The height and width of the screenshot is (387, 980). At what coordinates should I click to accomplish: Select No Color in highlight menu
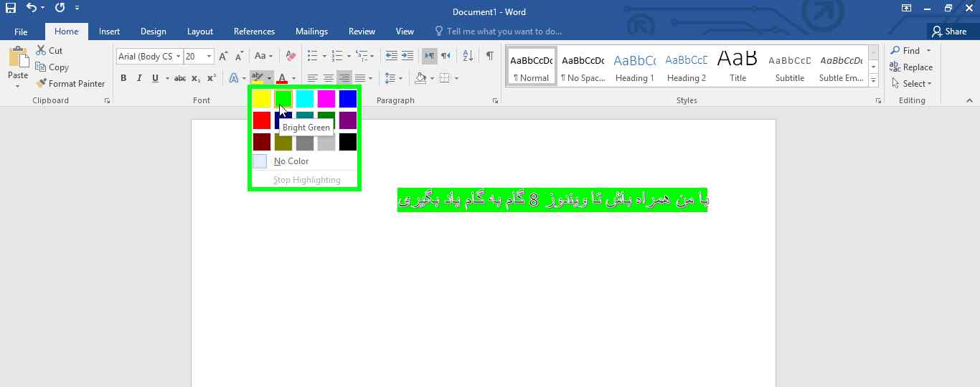(291, 161)
